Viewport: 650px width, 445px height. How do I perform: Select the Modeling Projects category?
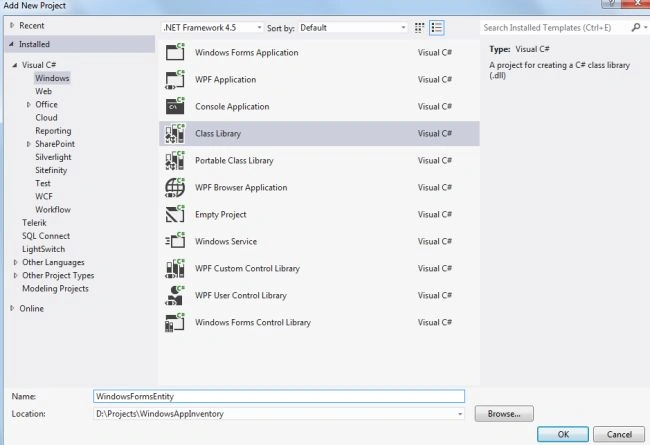click(x=55, y=289)
